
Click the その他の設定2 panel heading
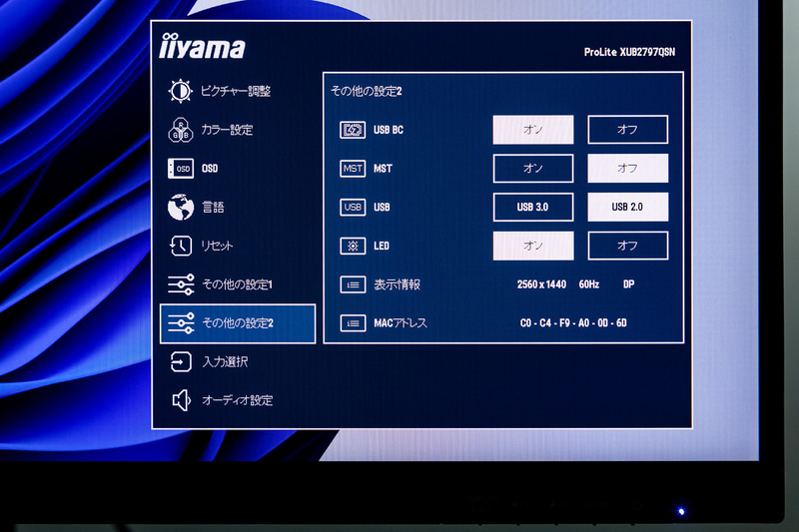(x=366, y=91)
